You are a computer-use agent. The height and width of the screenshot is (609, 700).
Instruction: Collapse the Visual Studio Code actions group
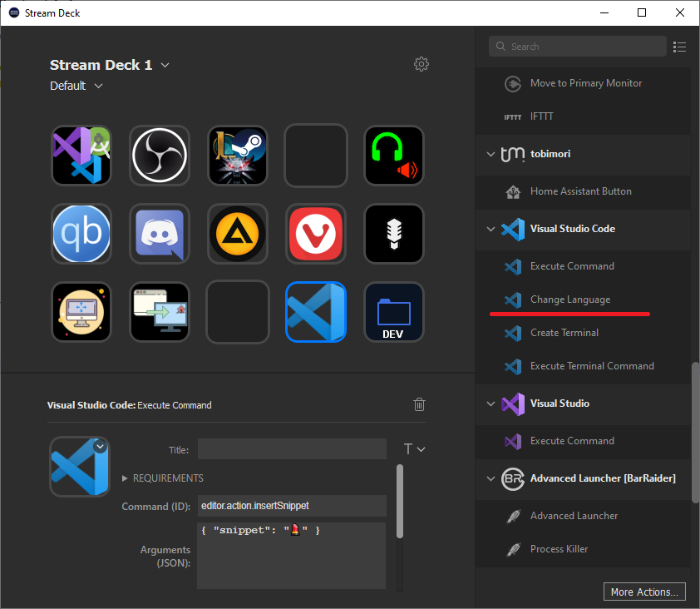coord(490,229)
